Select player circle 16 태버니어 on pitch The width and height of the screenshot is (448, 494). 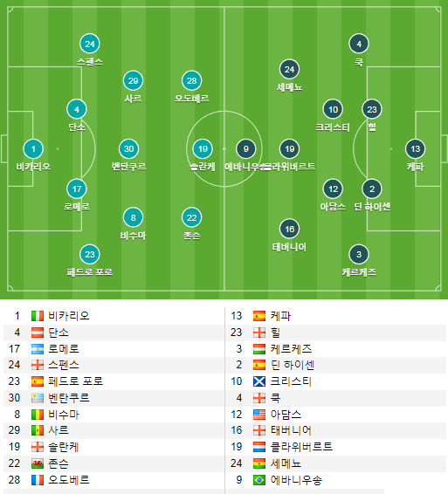point(289,229)
